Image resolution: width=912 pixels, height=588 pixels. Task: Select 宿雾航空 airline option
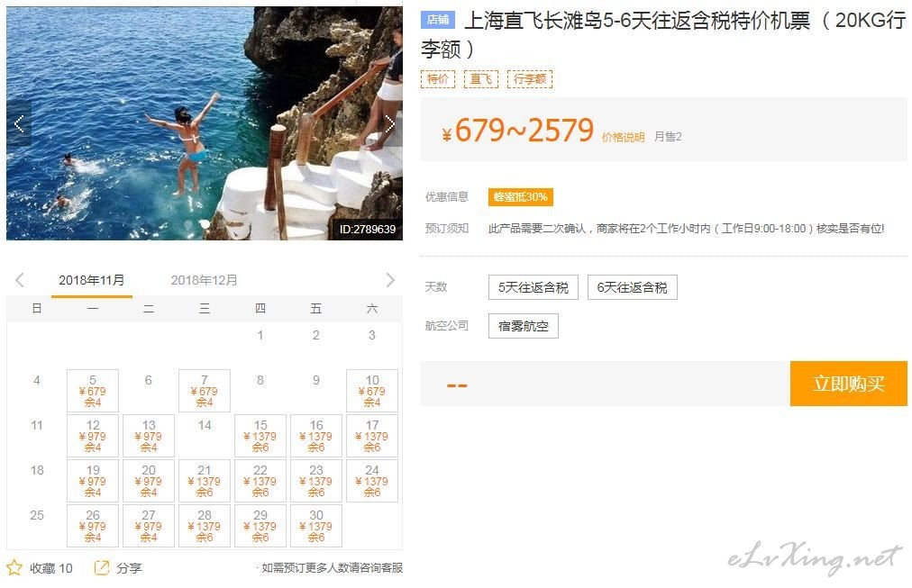[524, 326]
